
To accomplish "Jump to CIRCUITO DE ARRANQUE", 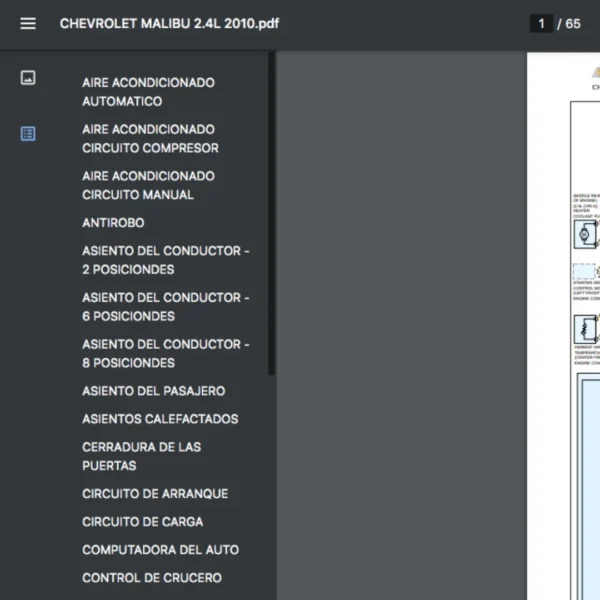I will pos(155,494).
